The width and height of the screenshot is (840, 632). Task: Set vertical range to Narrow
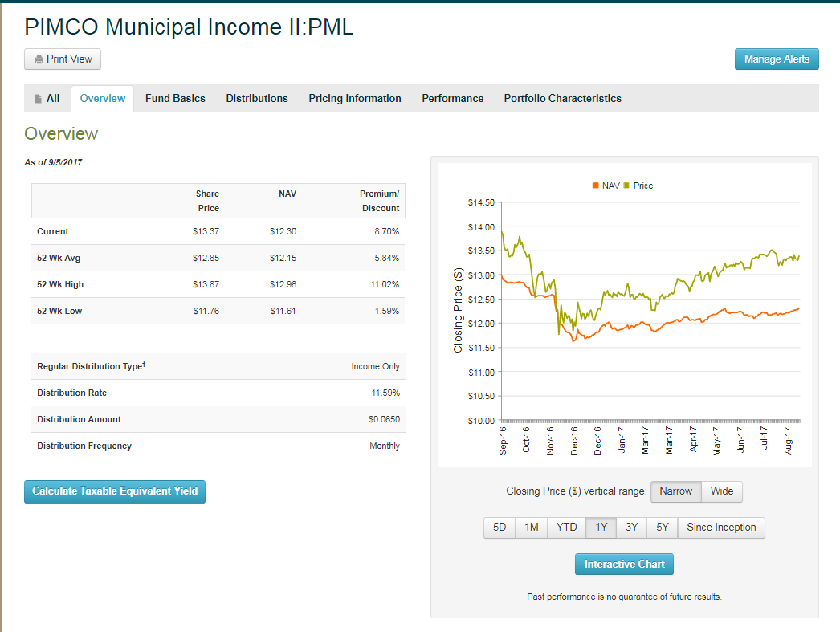[675, 491]
